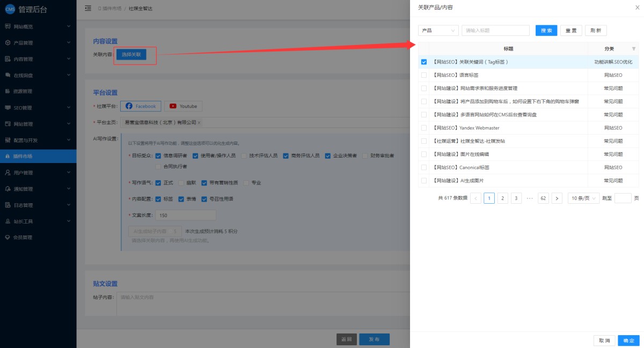This screenshot has height=348, width=644.
Task: Toggle the sidebar collapse icon in header
Action: (88, 9)
